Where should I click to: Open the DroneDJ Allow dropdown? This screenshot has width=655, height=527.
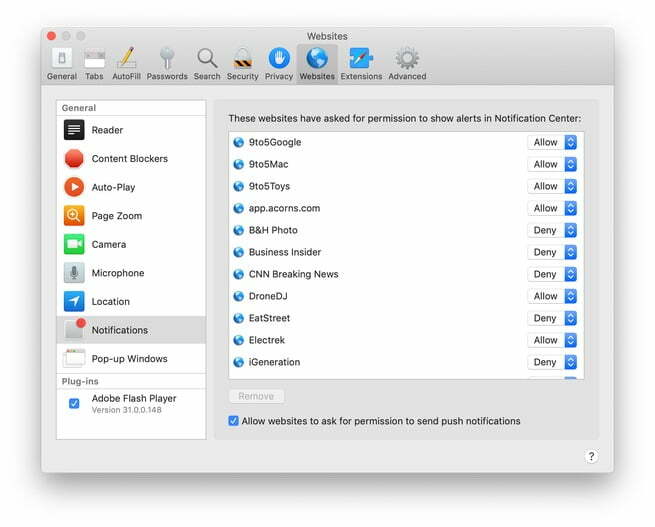pos(552,296)
